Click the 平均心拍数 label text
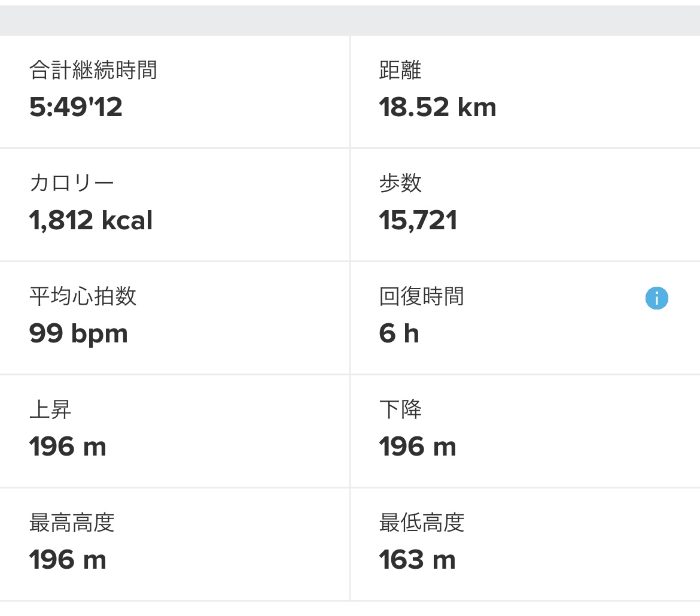 click(83, 296)
